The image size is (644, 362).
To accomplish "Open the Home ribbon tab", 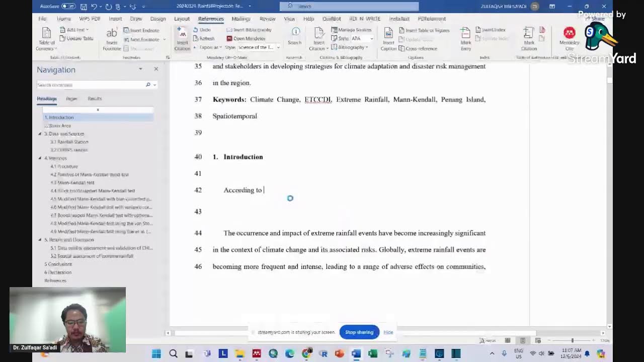I will pyautogui.click(x=63, y=19).
